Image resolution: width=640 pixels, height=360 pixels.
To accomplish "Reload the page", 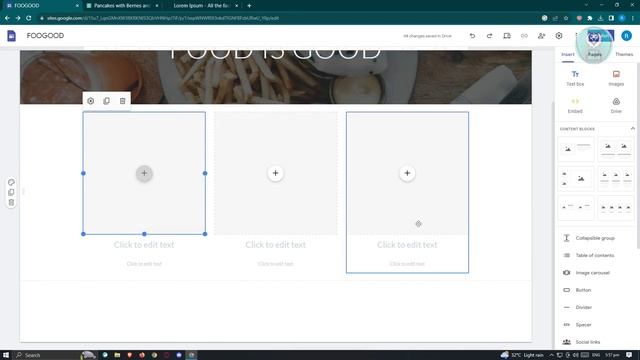I will tap(29, 18).
